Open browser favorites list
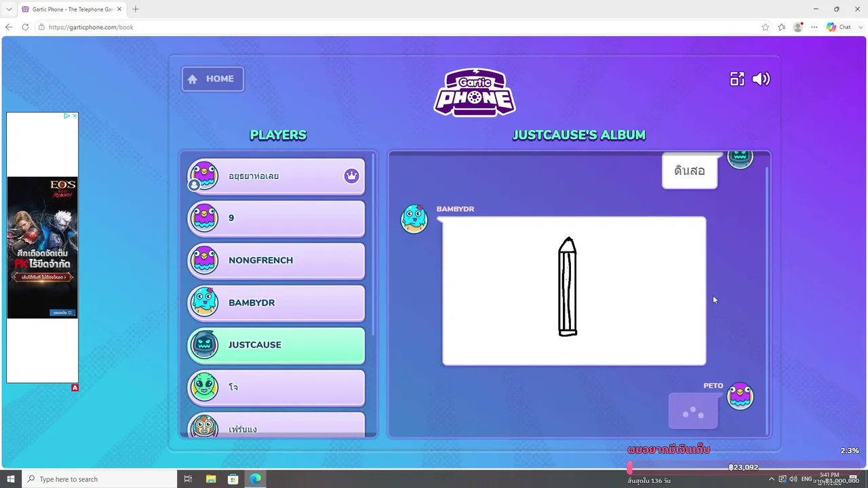Screen dimensions: 868x488 point(782,27)
